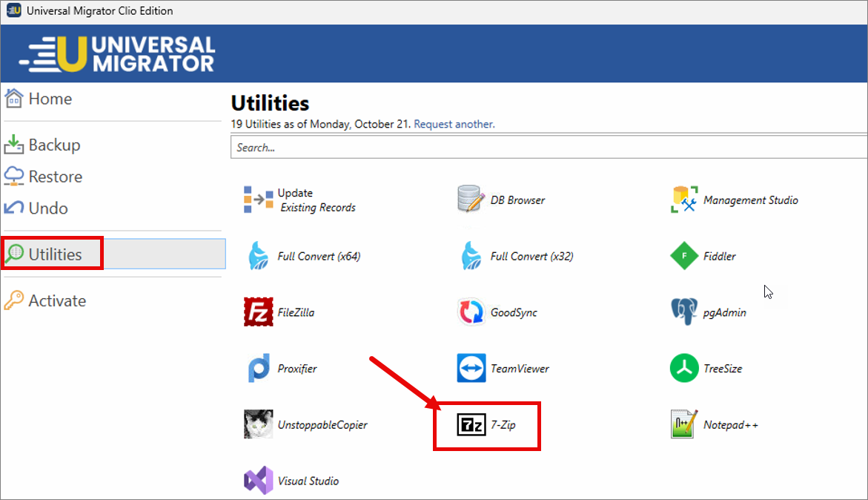Click the 'UnstoppableCopier' label
The image size is (868, 500).
pyautogui.click(x=322, y=424)
